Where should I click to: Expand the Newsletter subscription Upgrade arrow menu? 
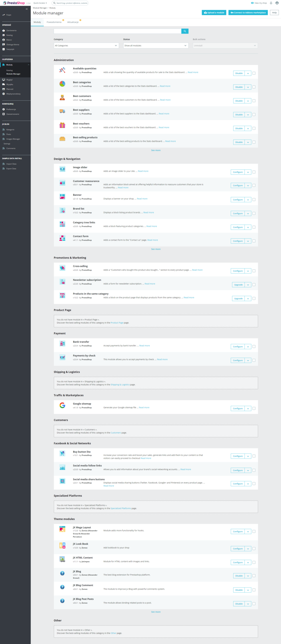tap(248, 285)
